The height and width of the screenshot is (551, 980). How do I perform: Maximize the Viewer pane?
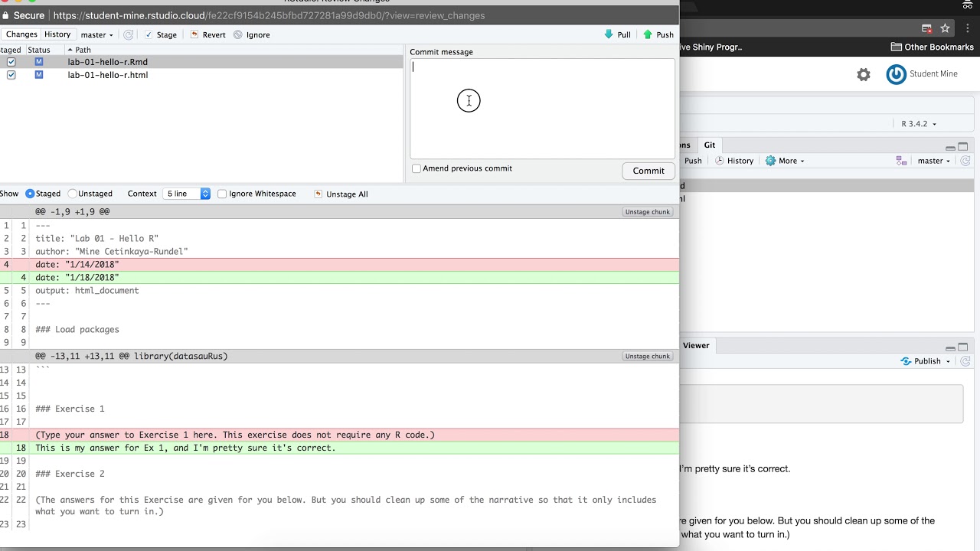(963, 347)
